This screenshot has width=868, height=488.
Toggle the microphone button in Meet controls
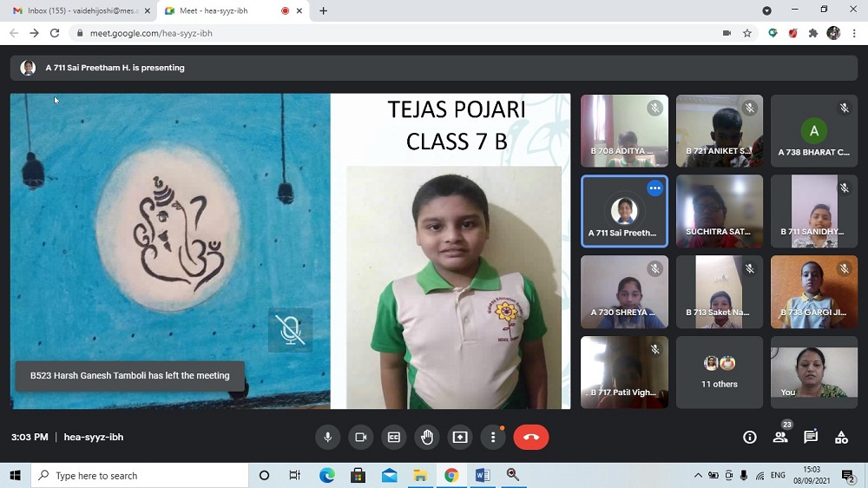coord(328,438)
